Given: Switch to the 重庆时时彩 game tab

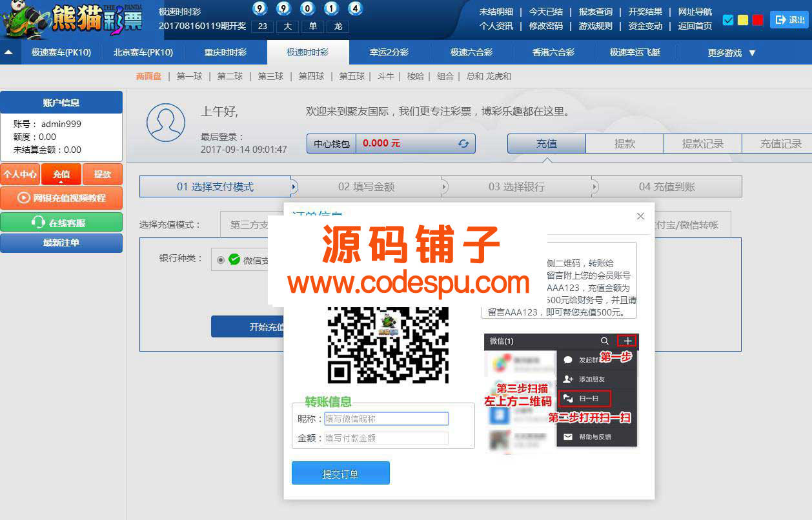Looking at the screenshot, I should coord(225,53).
